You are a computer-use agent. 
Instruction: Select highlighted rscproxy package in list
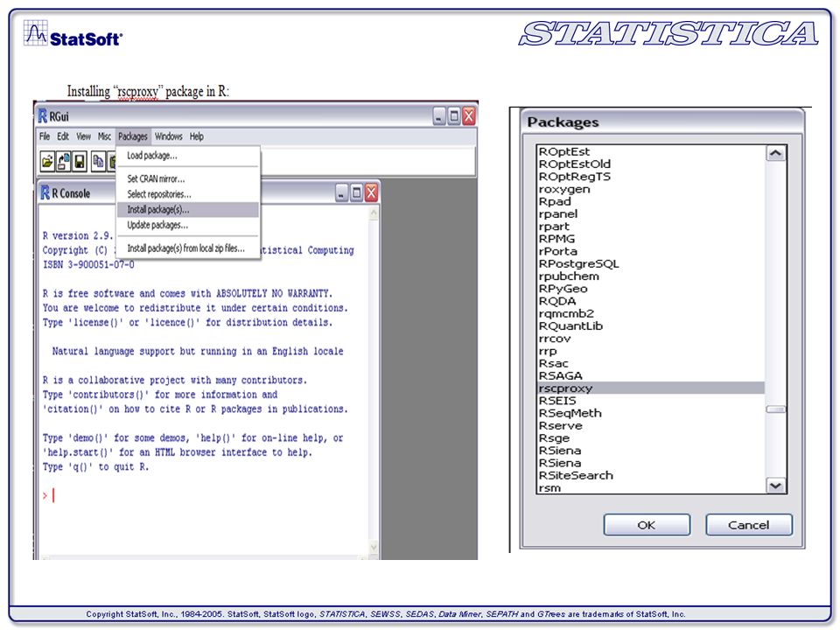tap(651, 388)
